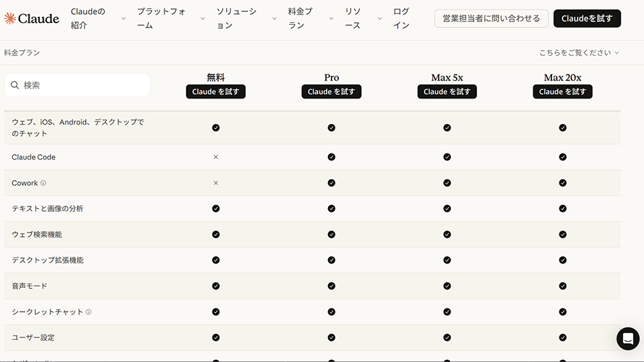Click chat row checkmark in 無料 column
Viewport: 644px width, 362px height.
click(x=215, y=127)
